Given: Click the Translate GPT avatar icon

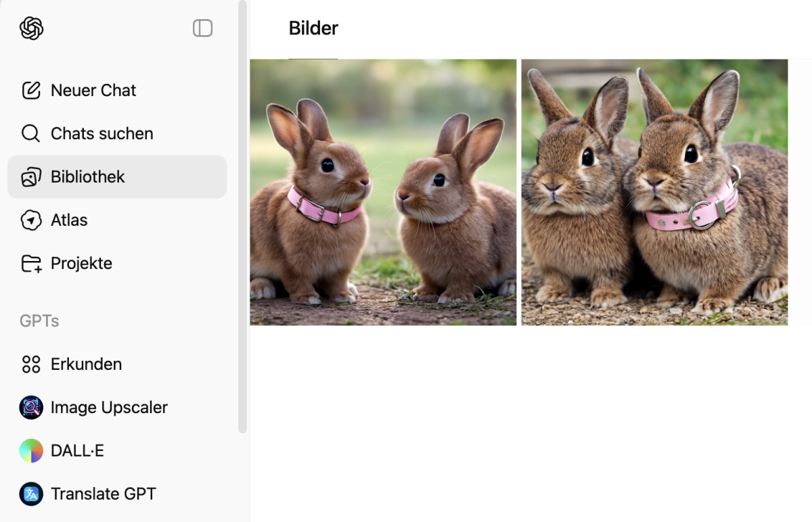Looking at the screenshot, I should point(31,494).
